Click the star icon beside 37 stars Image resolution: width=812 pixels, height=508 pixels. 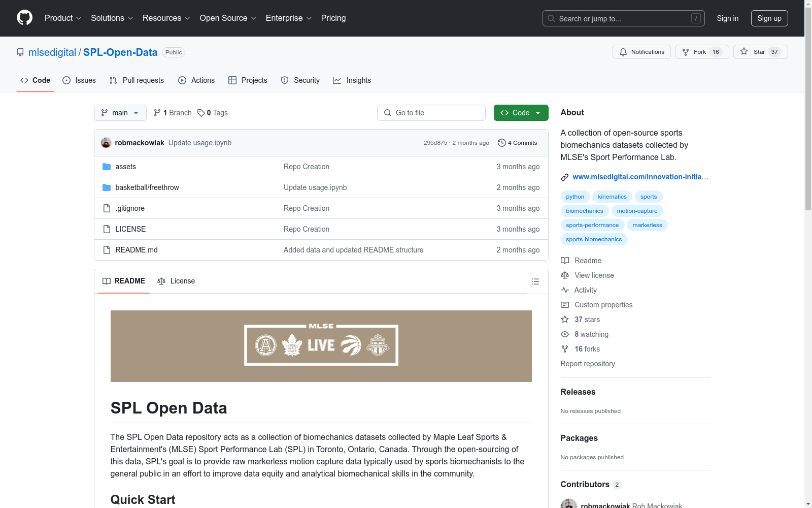pos(565,320)
